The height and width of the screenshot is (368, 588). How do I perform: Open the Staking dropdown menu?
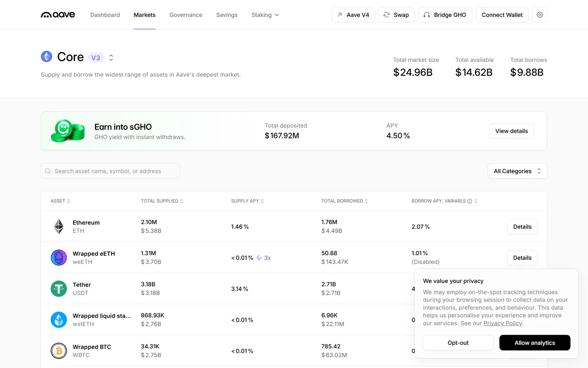pyautogui.click(x=265, y=15)
